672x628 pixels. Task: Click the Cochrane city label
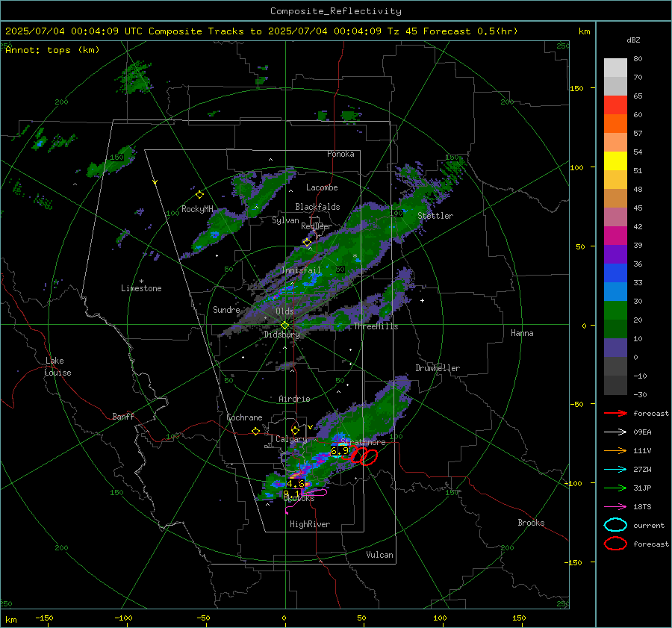click(244, 417)
